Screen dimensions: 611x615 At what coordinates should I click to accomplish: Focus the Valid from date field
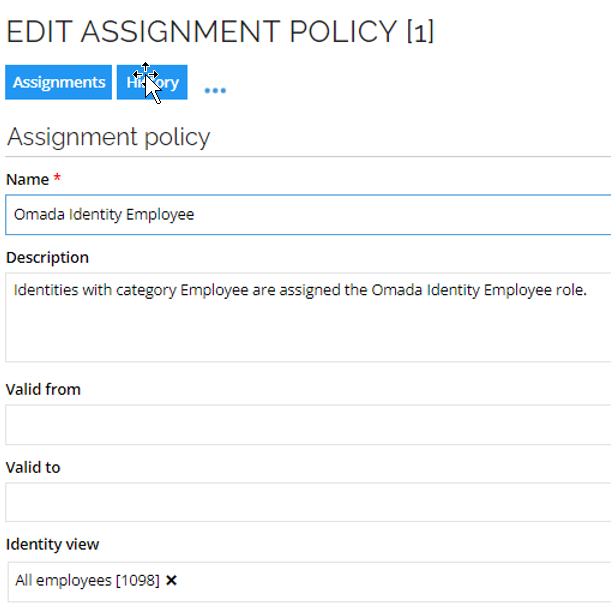[x=308, y=425]
